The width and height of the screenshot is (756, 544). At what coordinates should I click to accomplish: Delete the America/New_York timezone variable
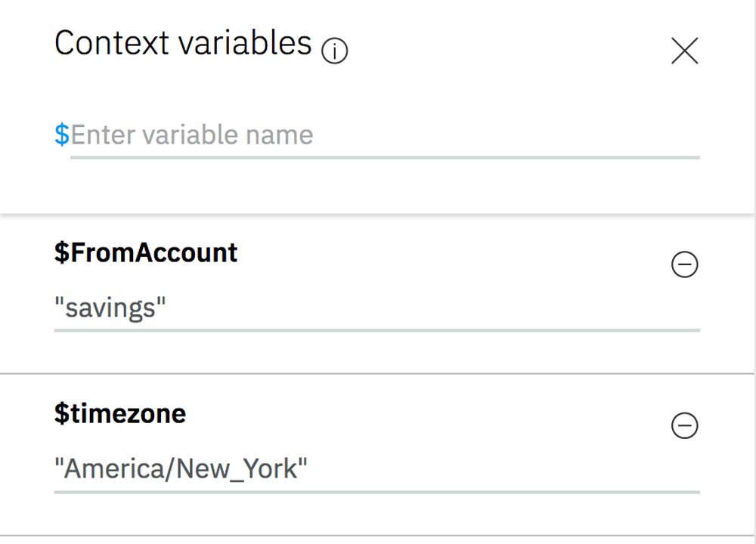pos(684,426)
